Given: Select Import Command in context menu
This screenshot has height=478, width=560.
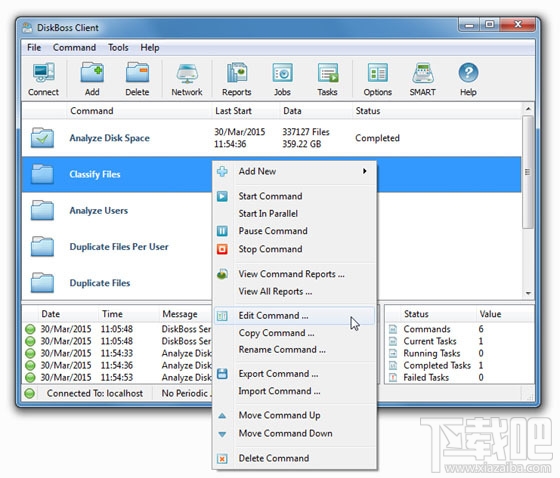Looking at the screenshot, I should [279, 391].
